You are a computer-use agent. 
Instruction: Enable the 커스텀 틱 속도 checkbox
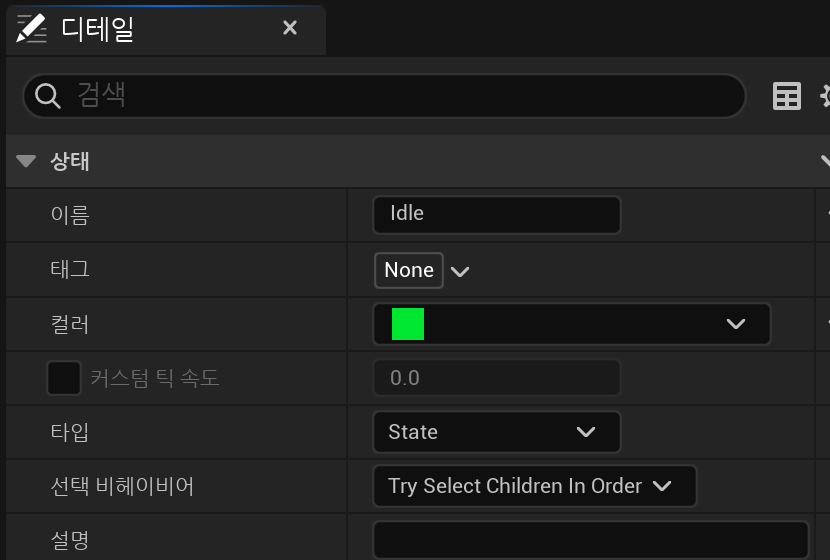[x=64, y=378]
